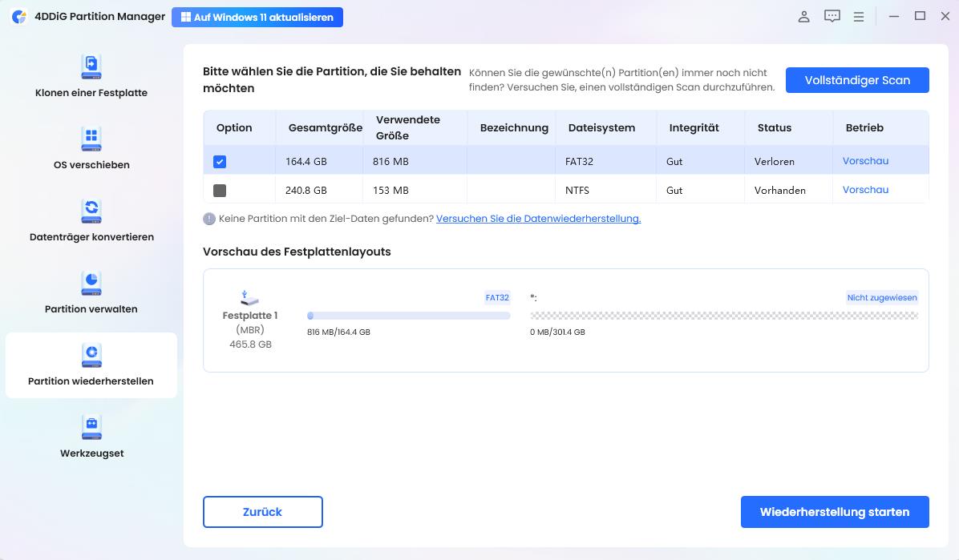Click Vorschau for the NTFS partition
Screen dimensions: 959x560
pyautogui.click(x=865, y=190)
